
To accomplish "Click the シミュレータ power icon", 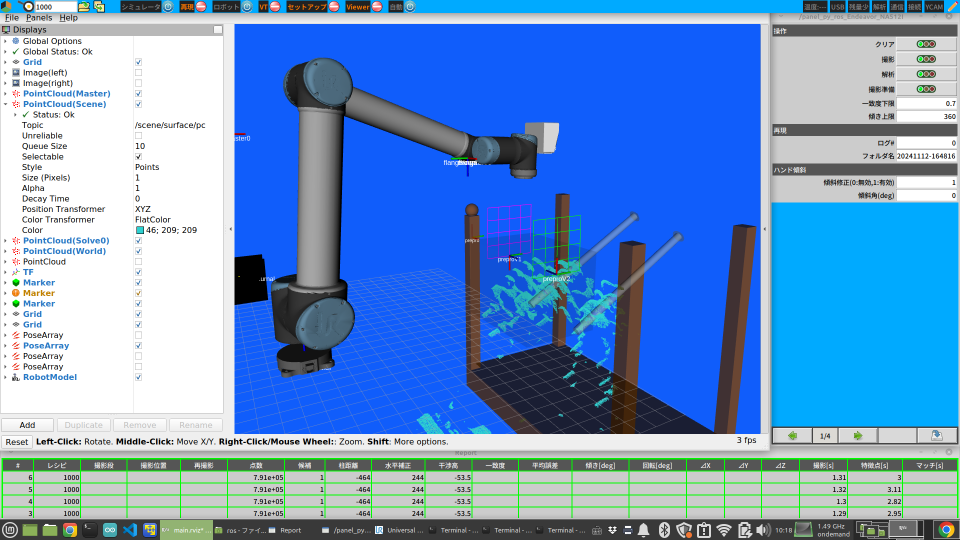I will click(169, 6).
